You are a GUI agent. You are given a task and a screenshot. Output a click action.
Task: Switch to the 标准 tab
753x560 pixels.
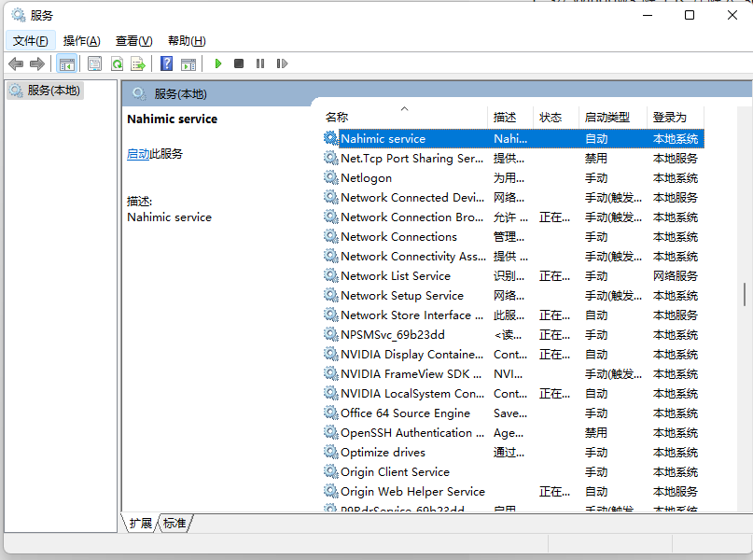click(174, 523)
